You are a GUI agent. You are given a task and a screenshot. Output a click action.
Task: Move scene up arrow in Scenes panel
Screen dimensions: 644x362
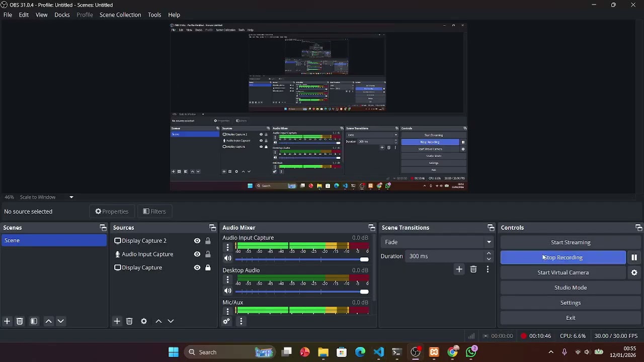(x=49, y=321)
